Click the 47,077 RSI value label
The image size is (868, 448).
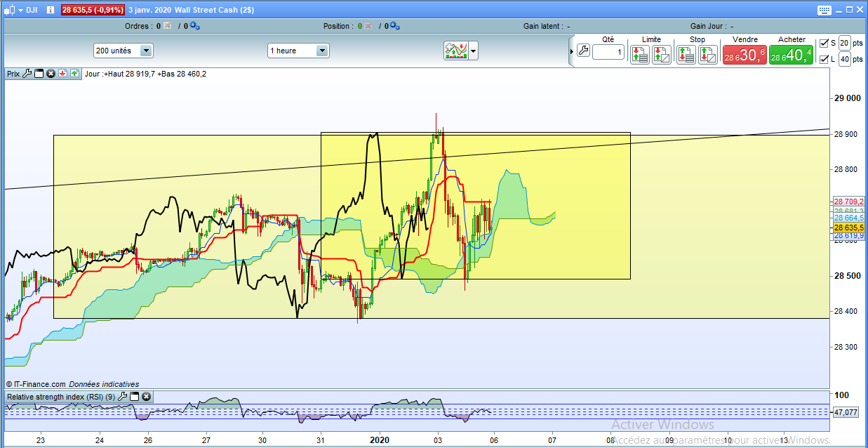point(846,413)
